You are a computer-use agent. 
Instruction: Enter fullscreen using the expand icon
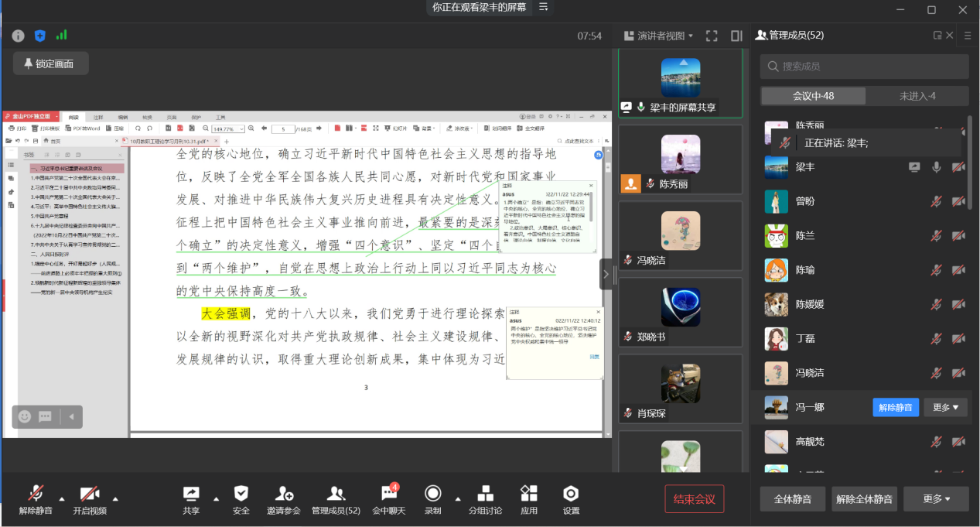[x=712, y=36]
